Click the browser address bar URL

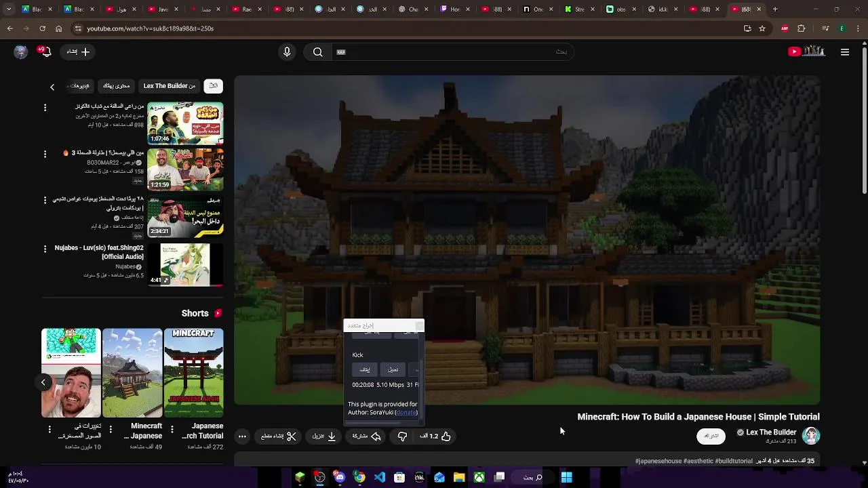[x=150, y=28]
